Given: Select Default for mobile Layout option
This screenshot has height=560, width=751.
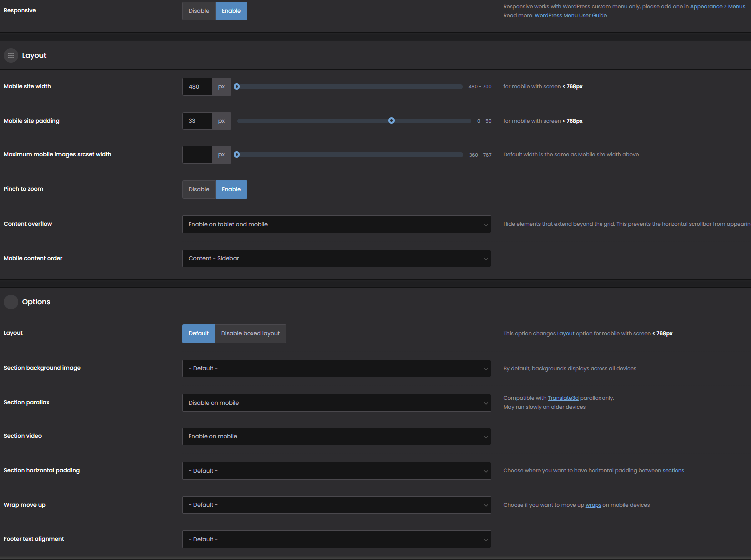Looking at the screenshot, I should 199,333.
